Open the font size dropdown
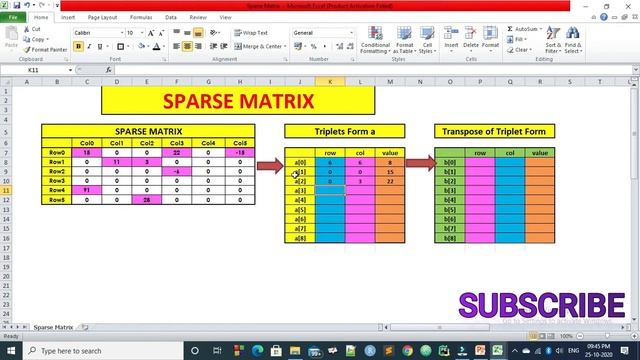This screenshot has height=360, width=640. pyautogui.click(x=142, y=33)
